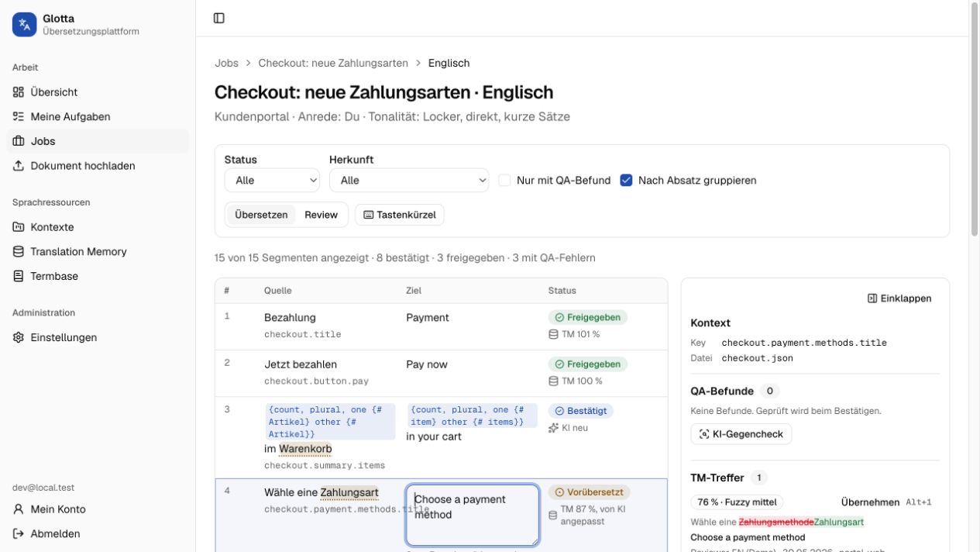Image resolution: width=980 pixels, height=552 pixels.
Task: Open Einstellungen text link
Action: click(64, 337)
